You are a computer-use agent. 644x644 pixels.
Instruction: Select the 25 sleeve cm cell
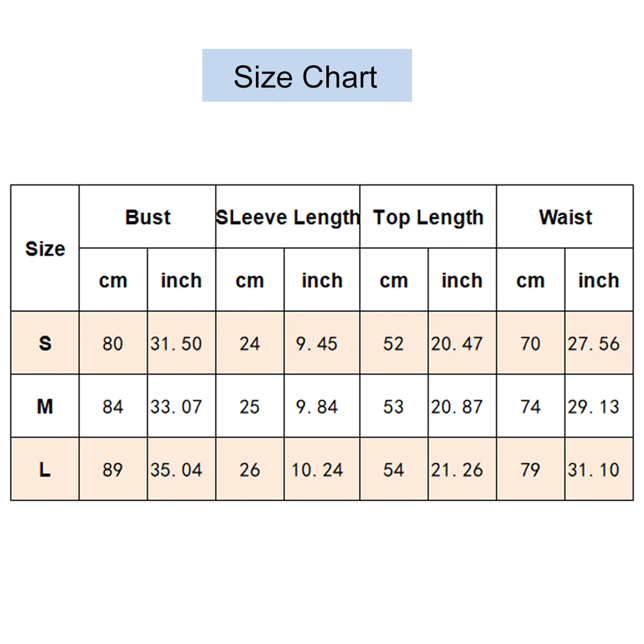pos(250,407)
